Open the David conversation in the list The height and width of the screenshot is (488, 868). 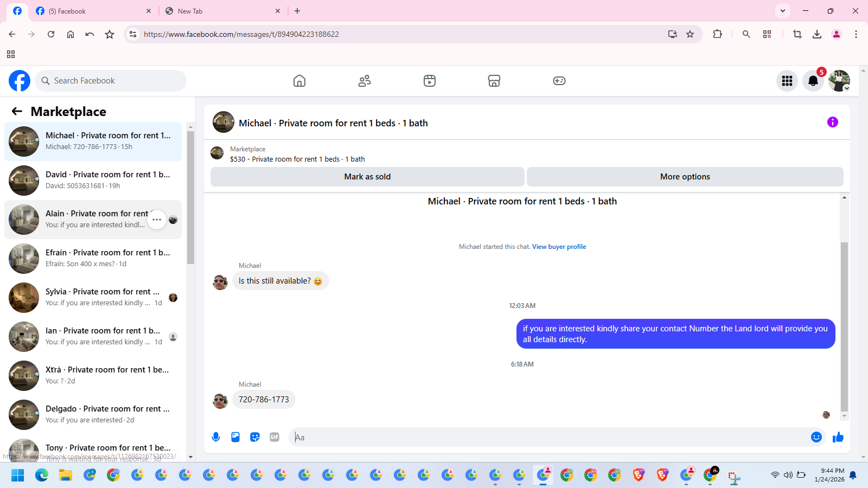pos(93,181)
